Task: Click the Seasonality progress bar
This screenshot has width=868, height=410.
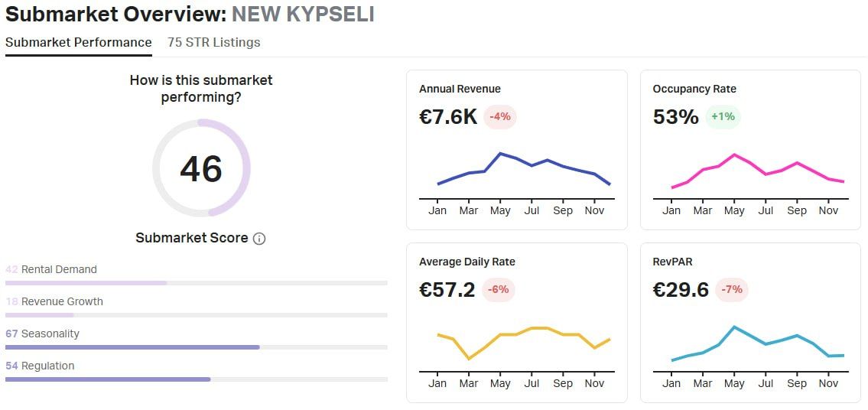Action: [x=196, y=347]
